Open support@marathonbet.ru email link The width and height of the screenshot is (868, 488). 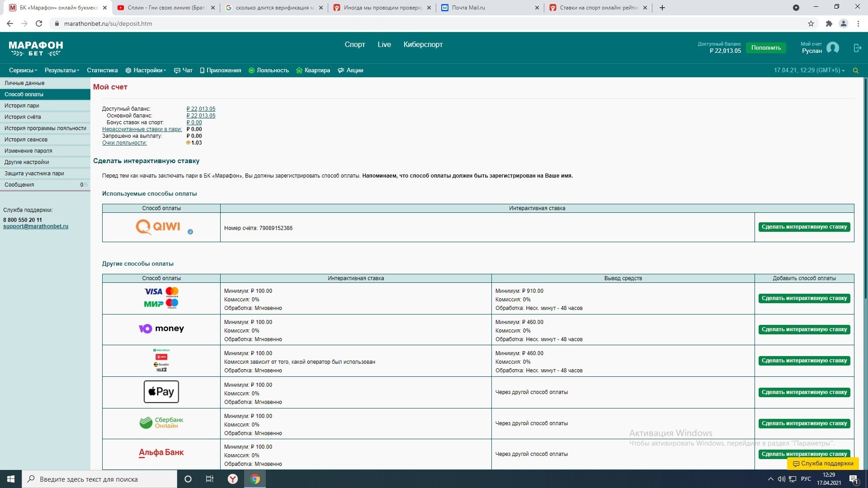click(x=36, y=226)
